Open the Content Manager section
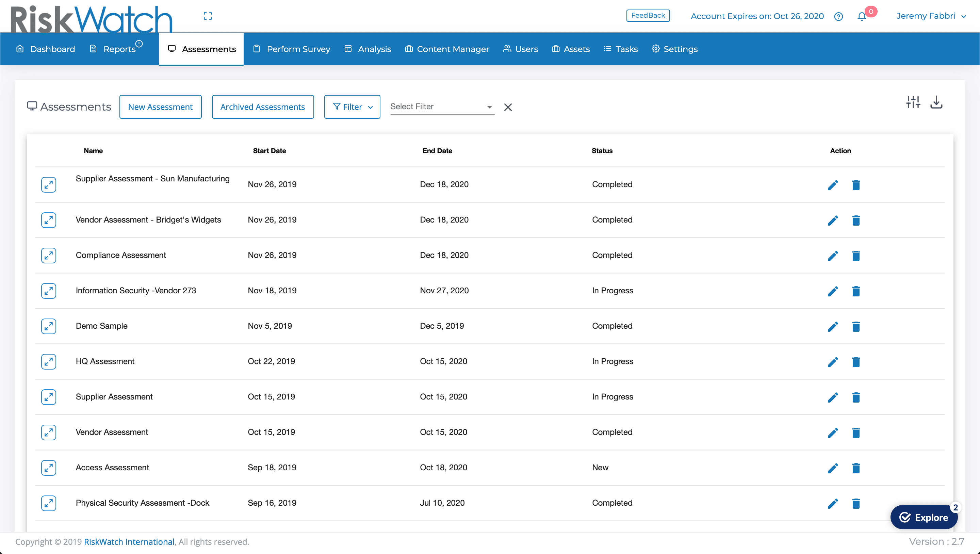Image resolution: width=980 pixels, height=554 pixels. point(447,49)
